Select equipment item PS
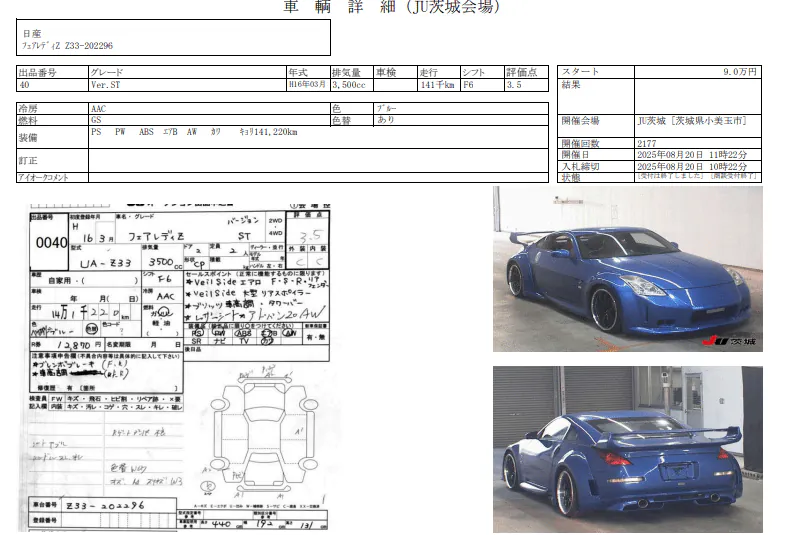 click(96, 132)
